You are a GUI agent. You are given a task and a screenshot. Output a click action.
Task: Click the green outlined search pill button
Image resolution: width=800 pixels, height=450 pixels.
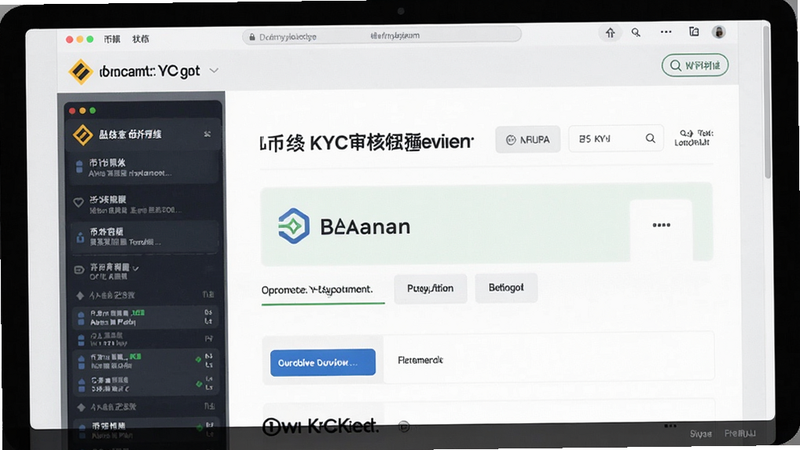coord(695,65)
